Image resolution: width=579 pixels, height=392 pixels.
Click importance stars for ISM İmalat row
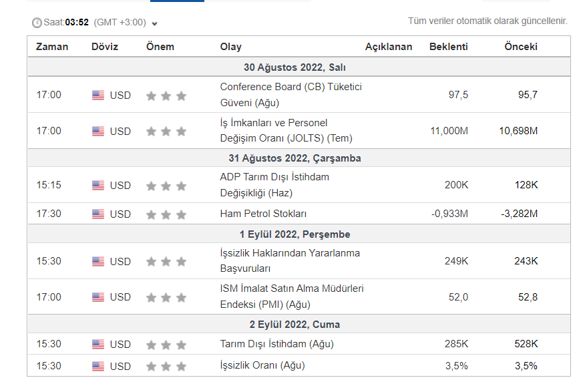(166, 297)
